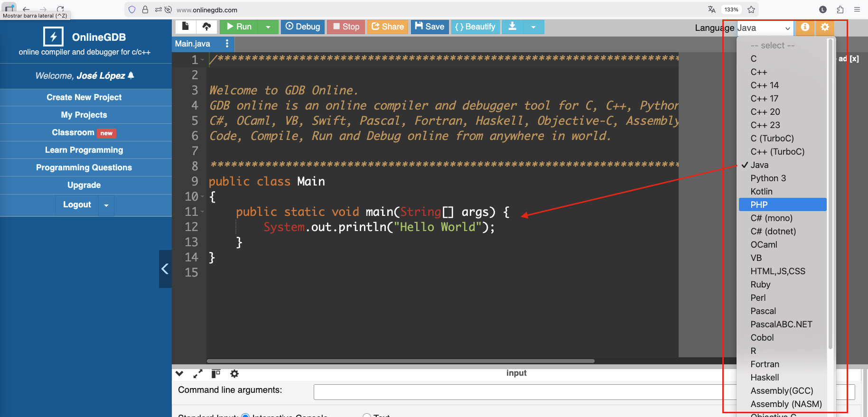Open the orange settings gear button
This screenshot has height=417, width=868.
pyautogui.click(x=825, y=27)
